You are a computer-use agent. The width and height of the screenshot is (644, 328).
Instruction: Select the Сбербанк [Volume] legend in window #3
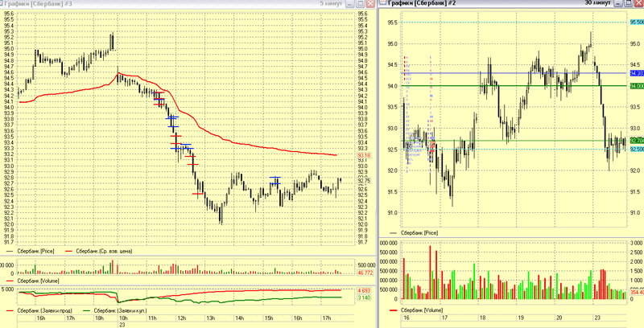[32, 281]
